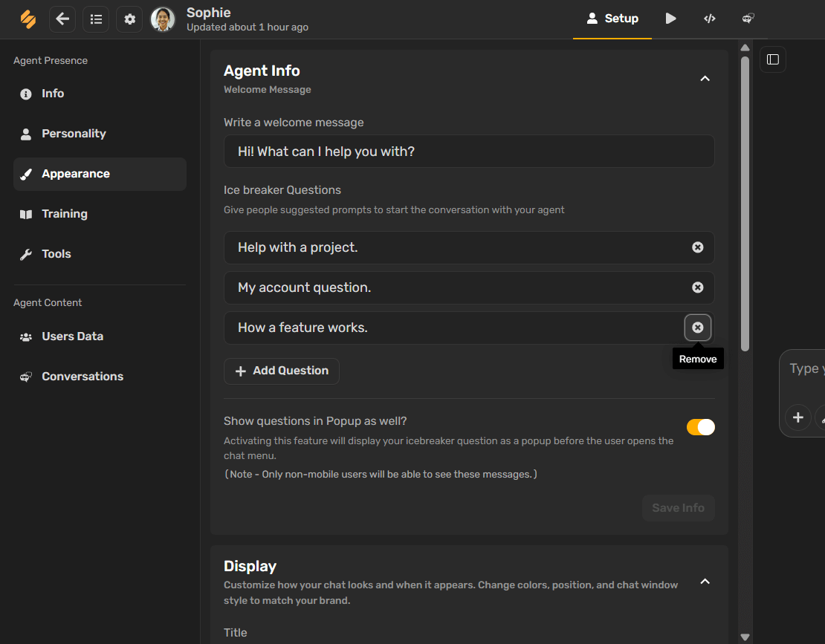The image size is (825, 644).
Task: Open the Setup tab
Action: click(x=612, y=19)
